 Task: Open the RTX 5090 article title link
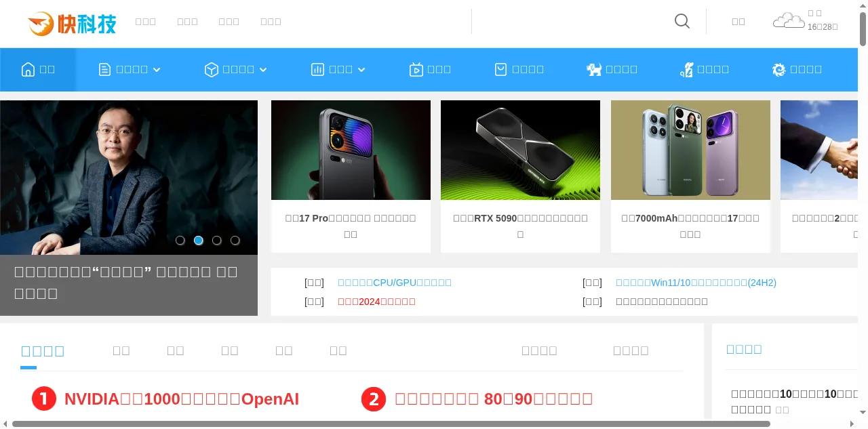coord(520,226)
